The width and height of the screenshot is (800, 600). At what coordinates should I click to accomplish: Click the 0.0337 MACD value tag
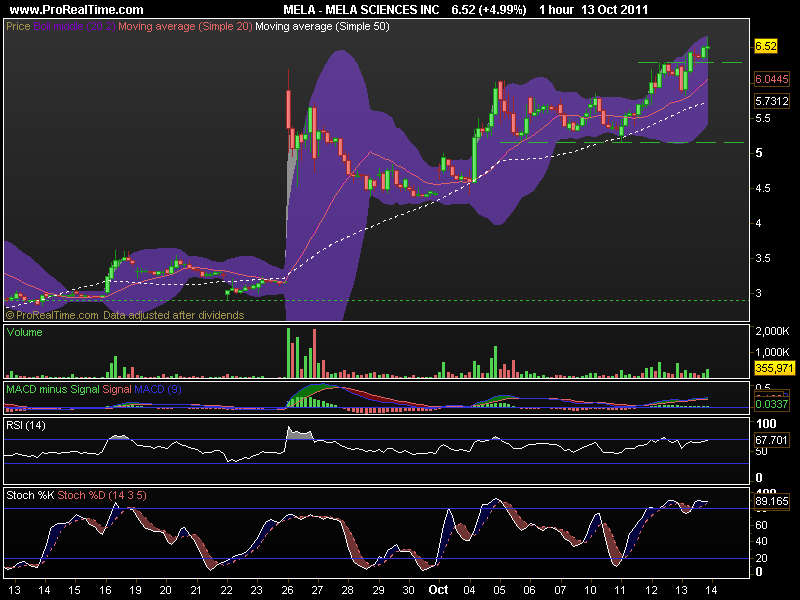pyautogui.click(x=771, y=405)
